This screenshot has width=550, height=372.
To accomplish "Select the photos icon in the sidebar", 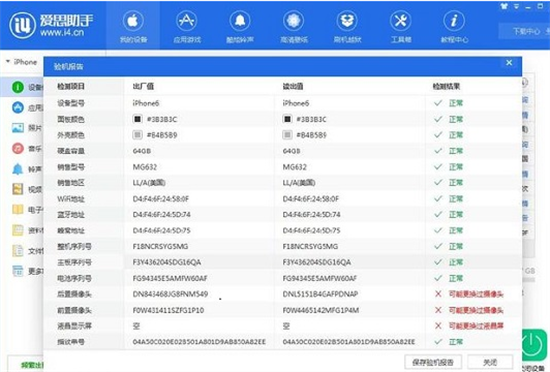I will [x=18, y=128].
